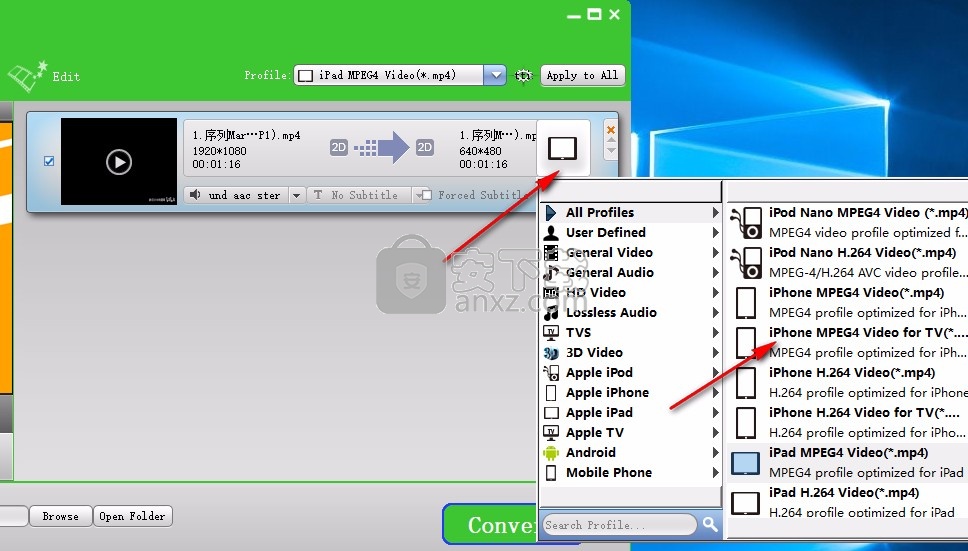Click the All Profiles arrow icon

[551, 213]
